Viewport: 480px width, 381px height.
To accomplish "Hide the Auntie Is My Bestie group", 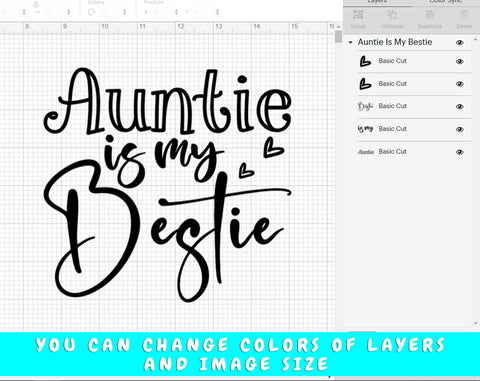I will 460,43.
